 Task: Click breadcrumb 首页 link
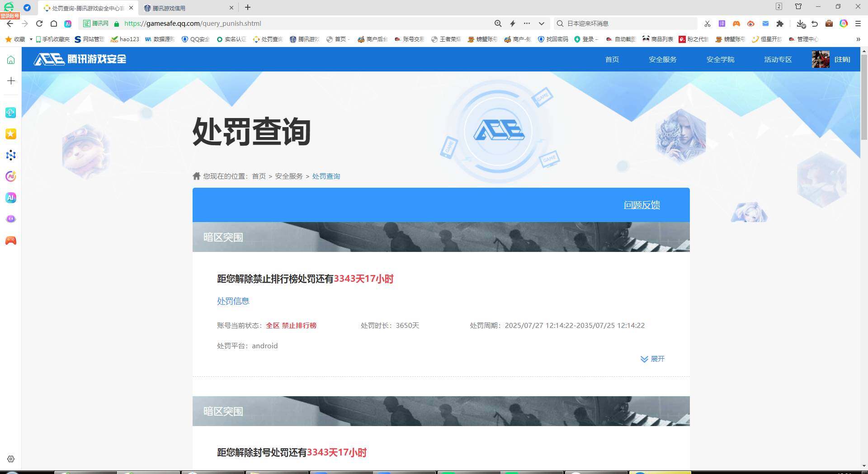[259, 176]
